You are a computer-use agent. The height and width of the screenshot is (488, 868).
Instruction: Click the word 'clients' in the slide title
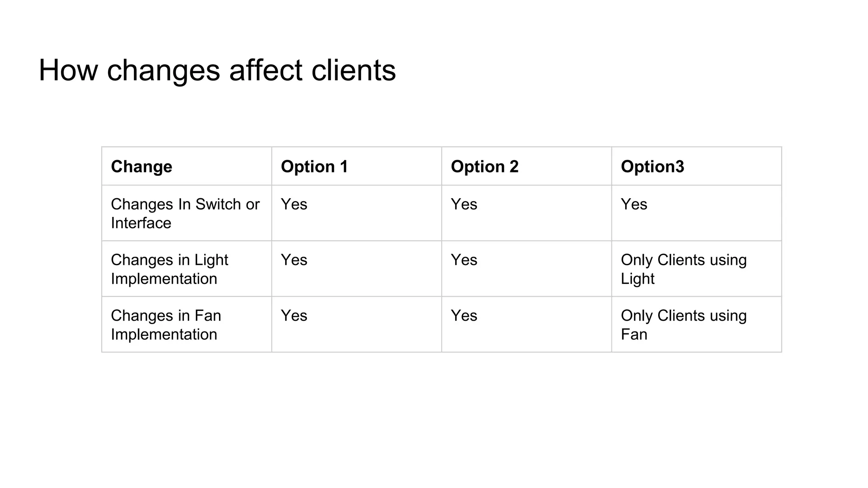(x=353, y=70)
